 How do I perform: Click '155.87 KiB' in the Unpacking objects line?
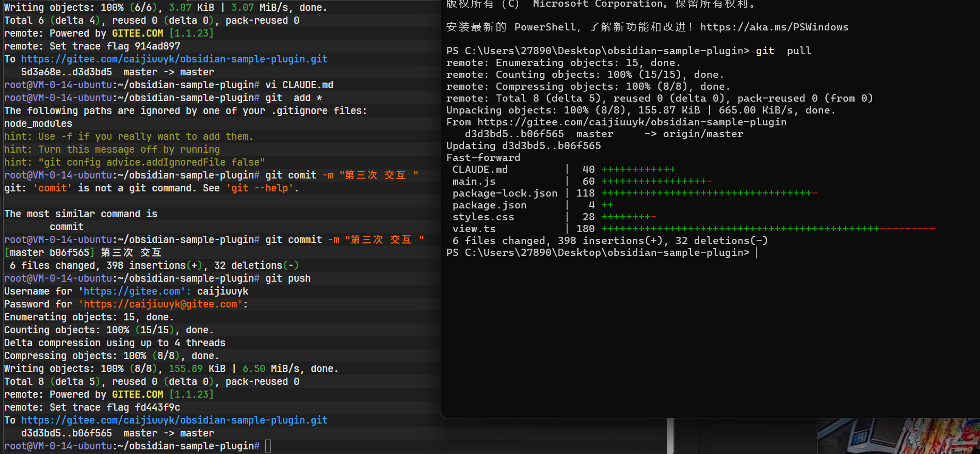669,110
